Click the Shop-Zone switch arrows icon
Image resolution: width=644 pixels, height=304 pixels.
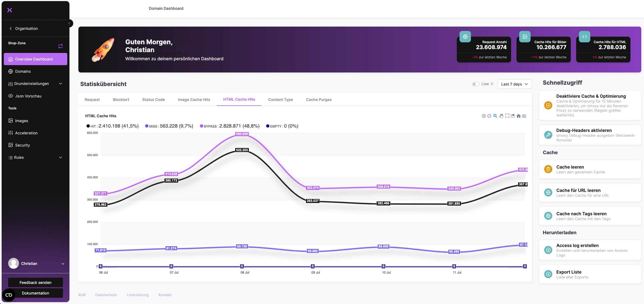coord(60,46)
